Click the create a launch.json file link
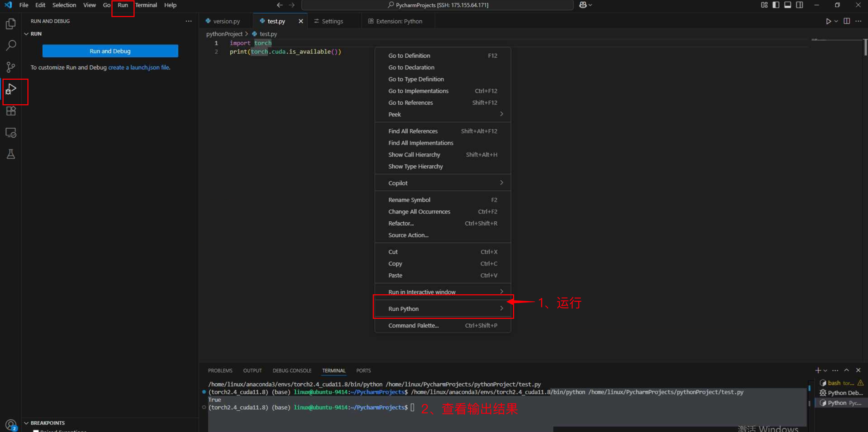 click(x=139, y=67)
